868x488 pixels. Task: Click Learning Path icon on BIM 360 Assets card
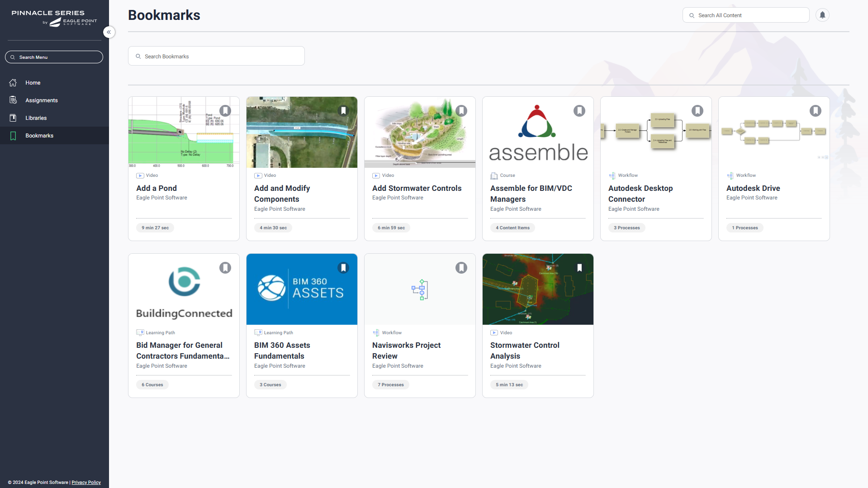(x=258, y=332)
